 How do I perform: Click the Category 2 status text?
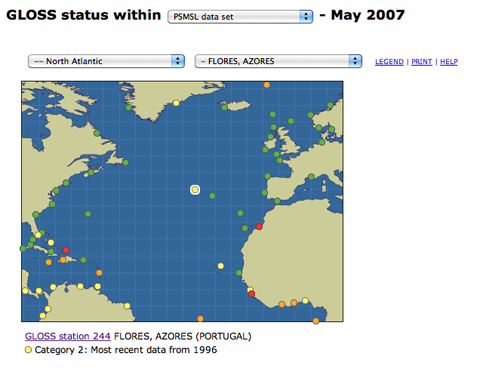(x=126, y=350)
